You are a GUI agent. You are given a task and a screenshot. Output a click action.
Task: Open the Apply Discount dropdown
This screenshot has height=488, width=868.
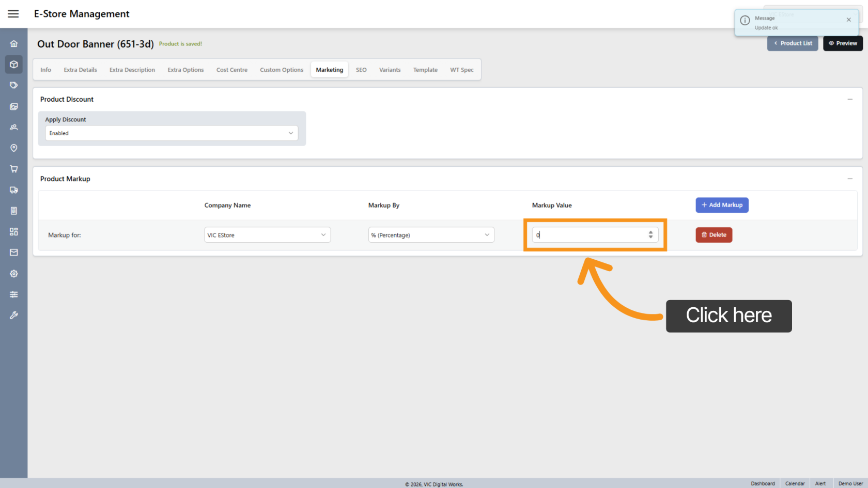click(172, 133)
